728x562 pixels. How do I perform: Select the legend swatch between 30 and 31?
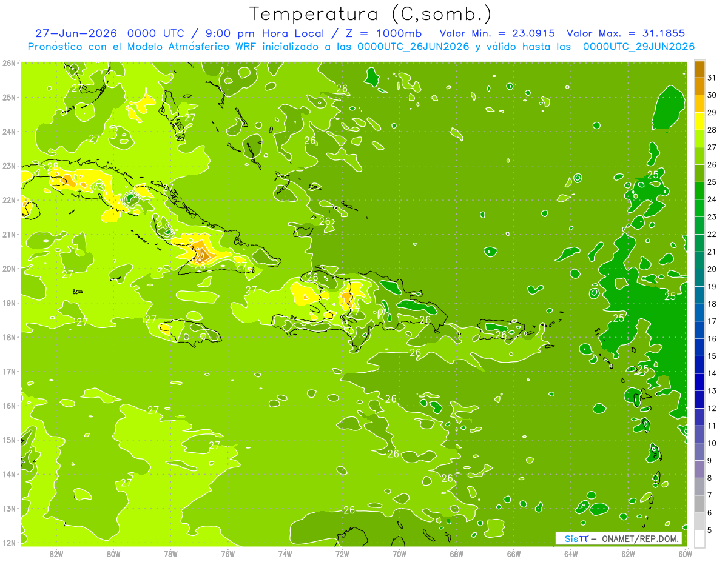point(699,86)
